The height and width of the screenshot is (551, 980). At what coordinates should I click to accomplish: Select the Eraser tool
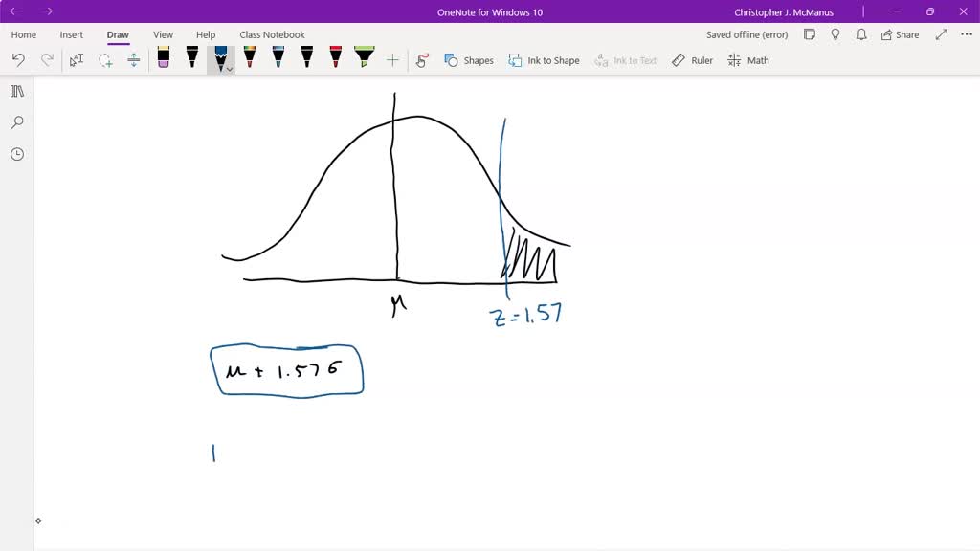pos(162,59)
